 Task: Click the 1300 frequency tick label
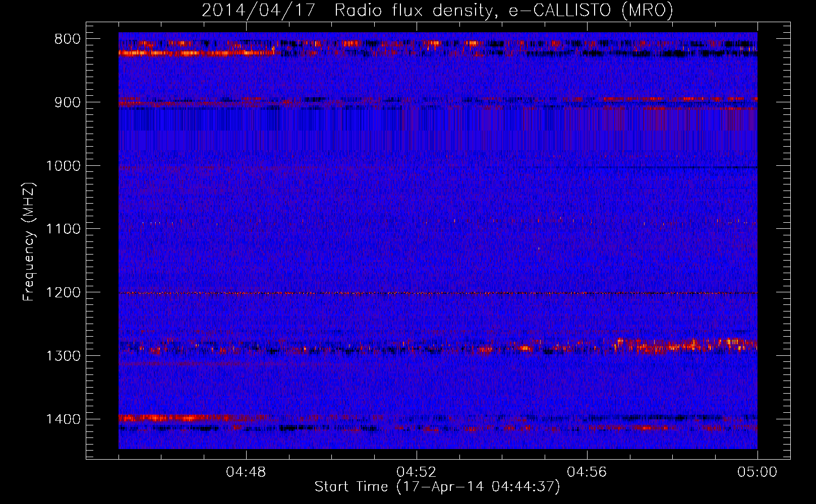coord(63,356)
